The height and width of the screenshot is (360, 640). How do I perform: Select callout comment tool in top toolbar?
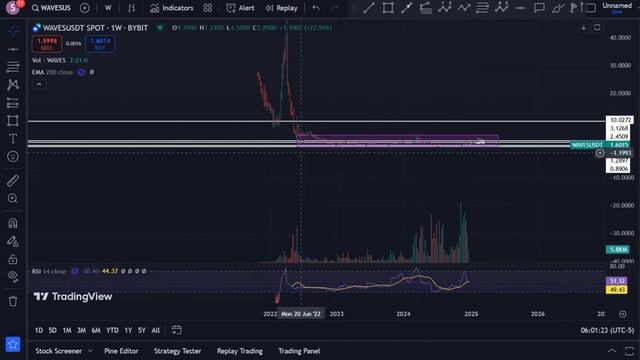pyautogui.click(x=539, y=8)
